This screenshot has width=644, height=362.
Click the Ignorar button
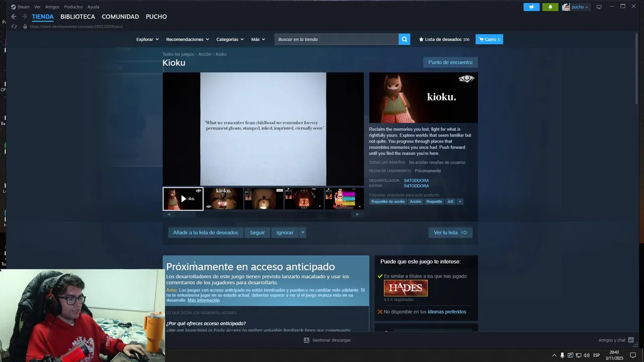pos(285,232)
